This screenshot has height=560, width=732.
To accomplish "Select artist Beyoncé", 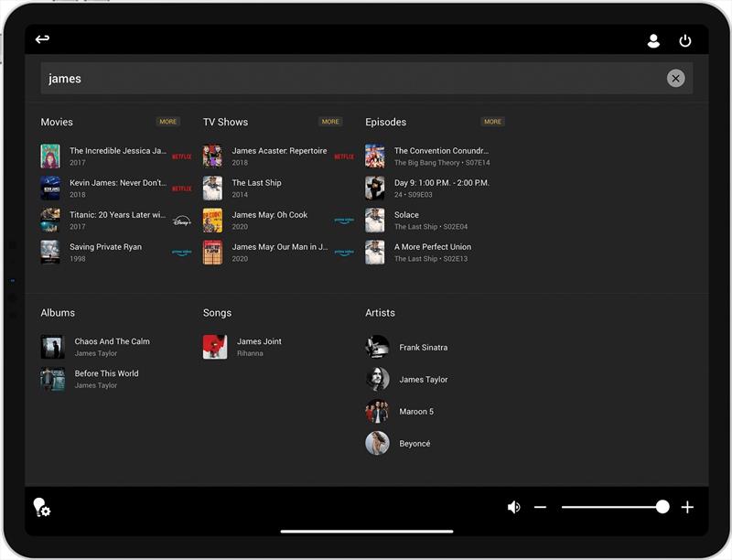I will tap(414, 444).
